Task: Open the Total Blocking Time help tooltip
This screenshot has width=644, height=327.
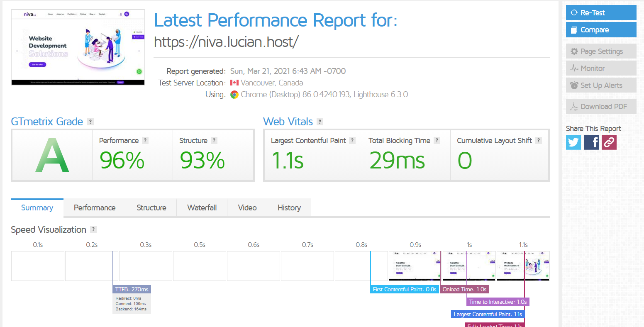Action: click(x=437, y=140)
